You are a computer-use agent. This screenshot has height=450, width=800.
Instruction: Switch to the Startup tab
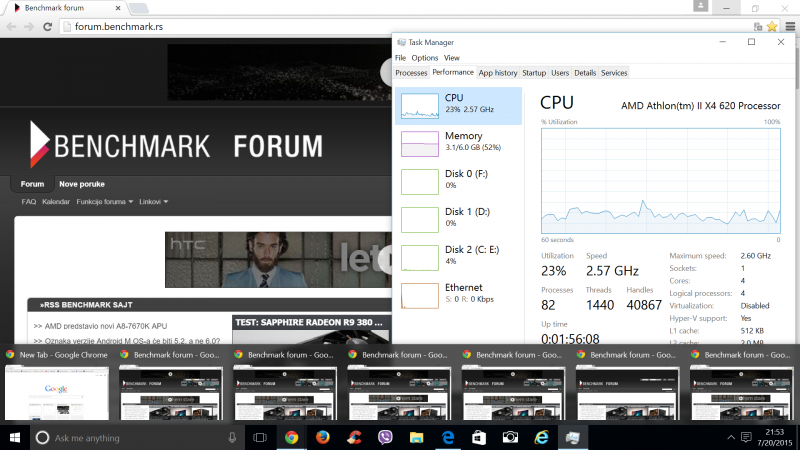[534, 73]
